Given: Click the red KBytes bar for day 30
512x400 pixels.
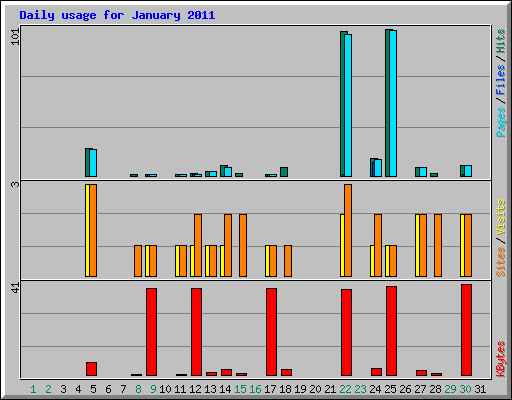Looking at the screenshot, I should [x=467, y=330].
